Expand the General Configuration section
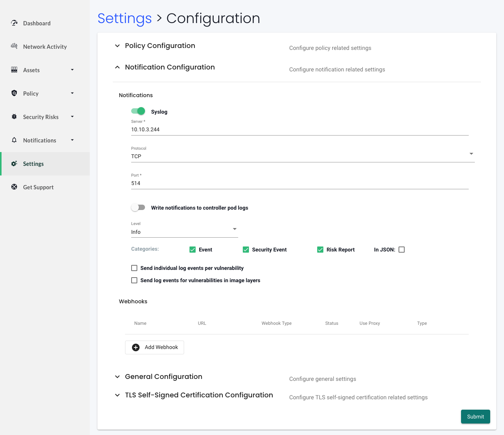This screenshot has width=504, height=435. [x=163, y=377]
